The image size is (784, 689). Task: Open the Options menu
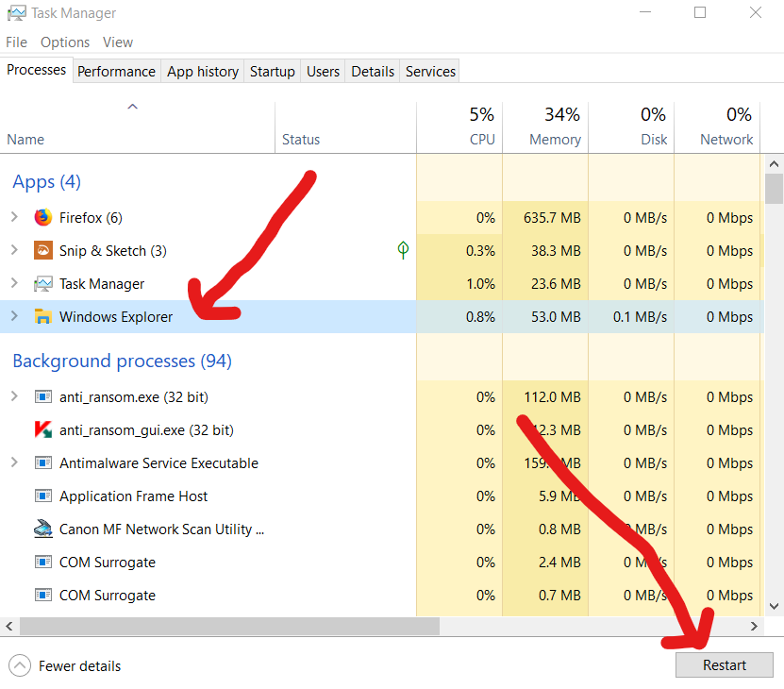(65, 42)
